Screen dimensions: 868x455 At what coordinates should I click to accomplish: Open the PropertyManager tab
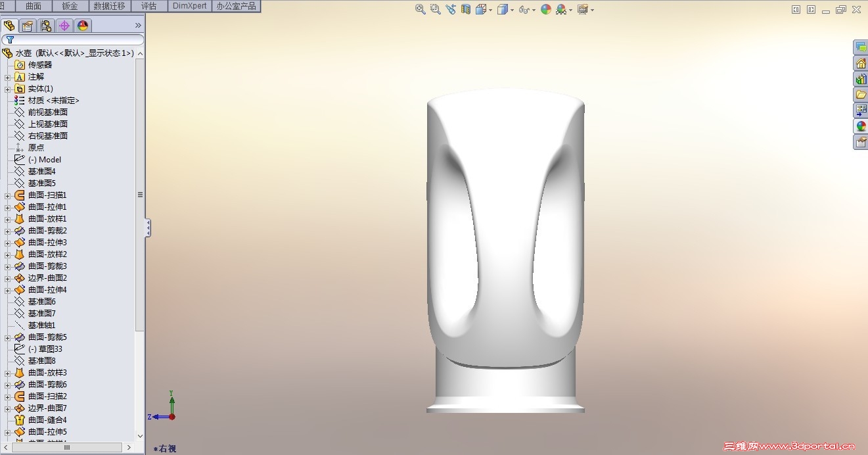click(x=28, y=26)
